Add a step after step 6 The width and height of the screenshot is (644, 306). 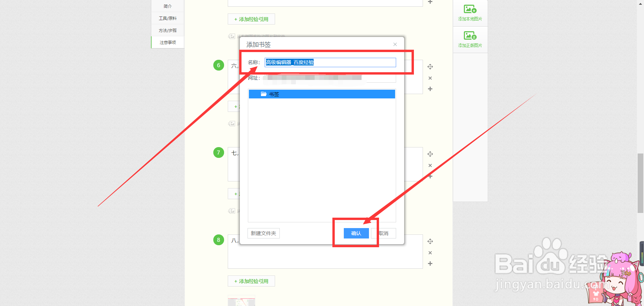[430, 89]
